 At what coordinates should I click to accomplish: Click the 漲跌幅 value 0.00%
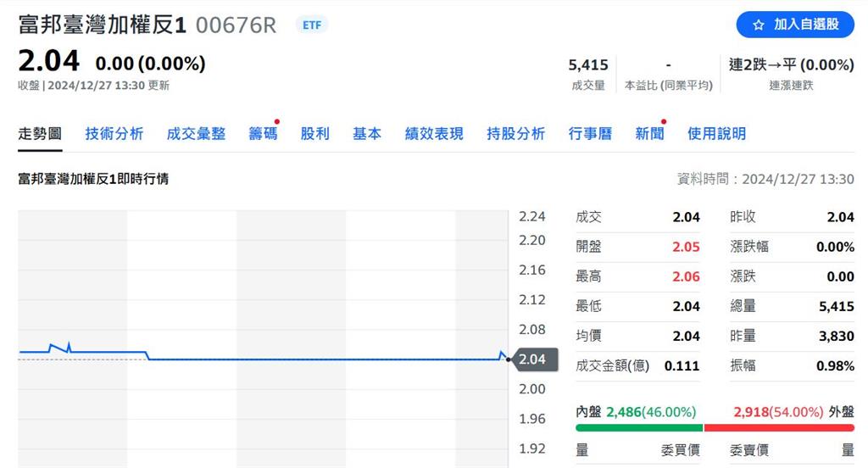pos(835,247)
